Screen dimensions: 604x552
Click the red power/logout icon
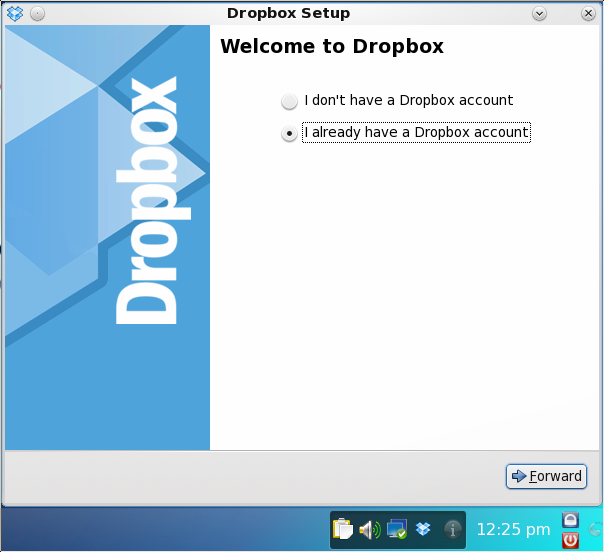(570, 540)
